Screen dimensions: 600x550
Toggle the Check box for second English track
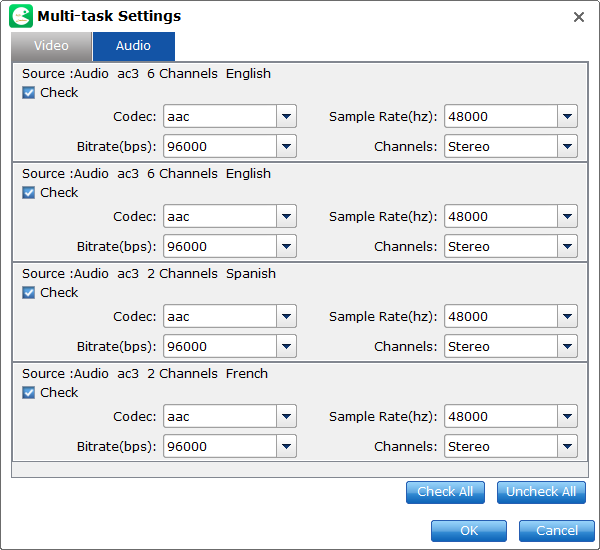click(28, 193)
